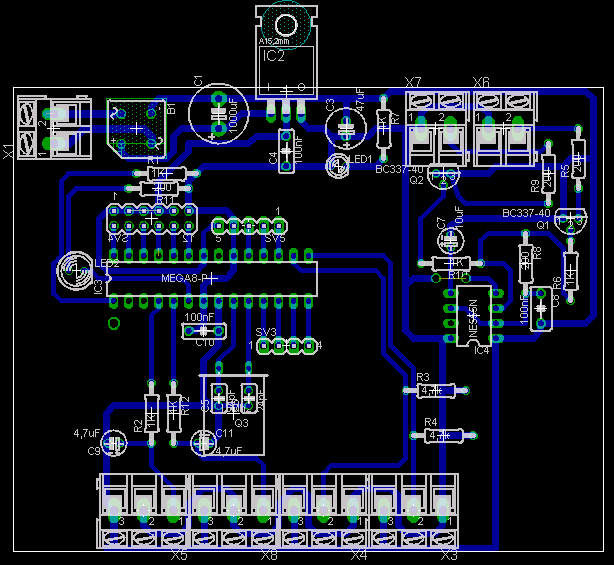Select the B1 bridge rectifier

tap(136, 128)
